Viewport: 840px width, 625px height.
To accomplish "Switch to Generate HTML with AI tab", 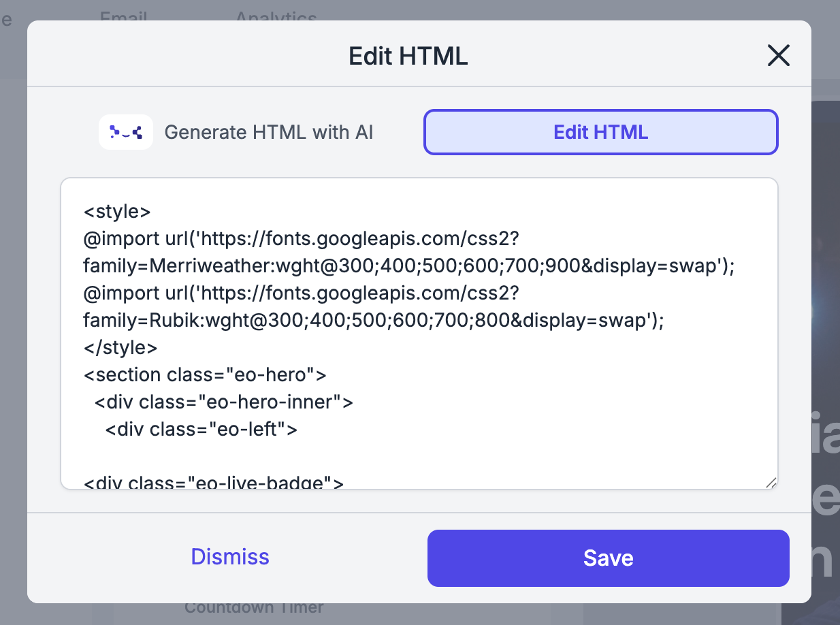I will pyautogui.click(x=268, y=132).
